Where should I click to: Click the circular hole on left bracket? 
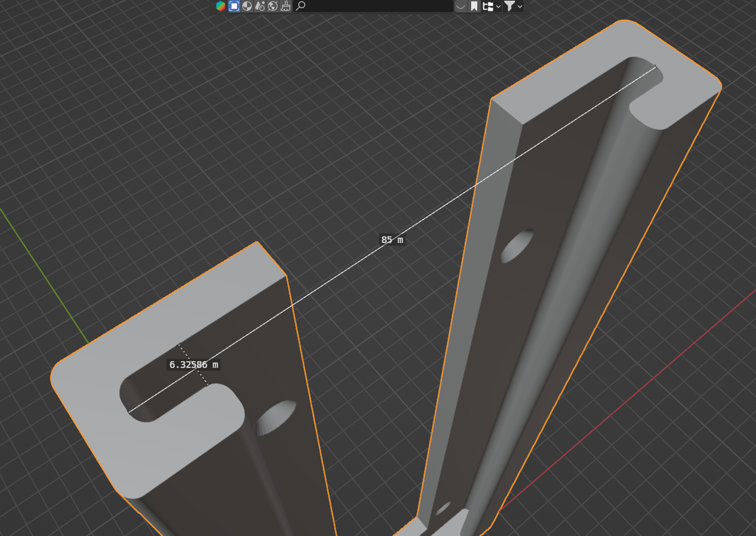pos(276,416)
